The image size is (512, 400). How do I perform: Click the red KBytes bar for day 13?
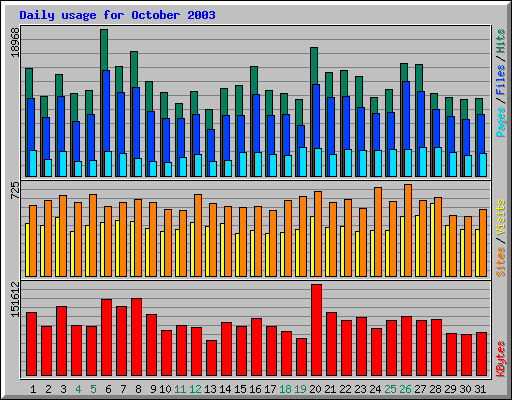tap(212, 358)
